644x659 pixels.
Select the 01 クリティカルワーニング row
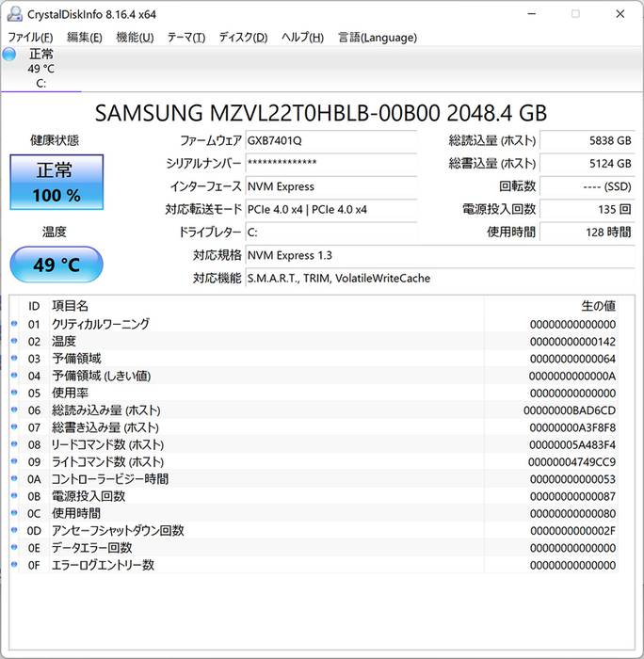314,324
